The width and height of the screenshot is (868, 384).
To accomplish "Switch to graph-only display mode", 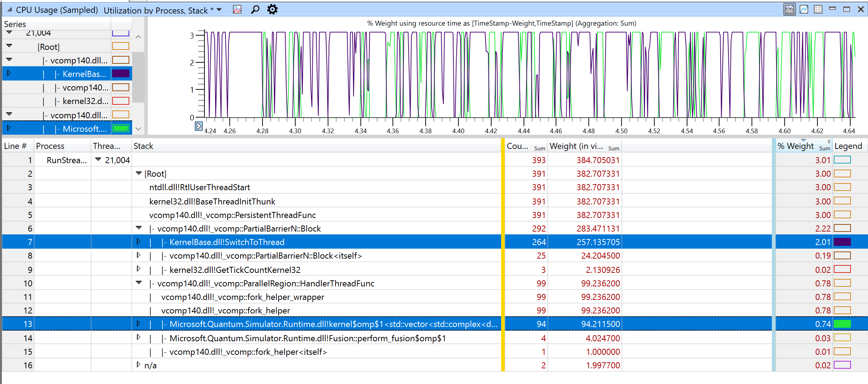I will point(804,9).
